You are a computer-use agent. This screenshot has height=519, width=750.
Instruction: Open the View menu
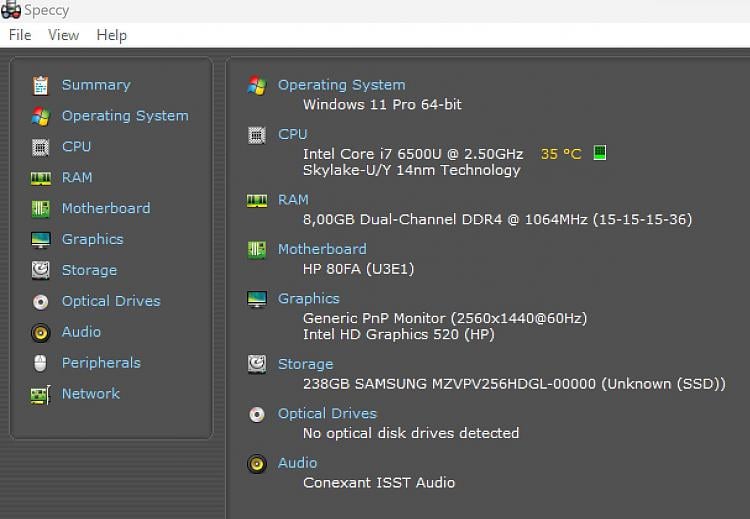tap(64, 35)
